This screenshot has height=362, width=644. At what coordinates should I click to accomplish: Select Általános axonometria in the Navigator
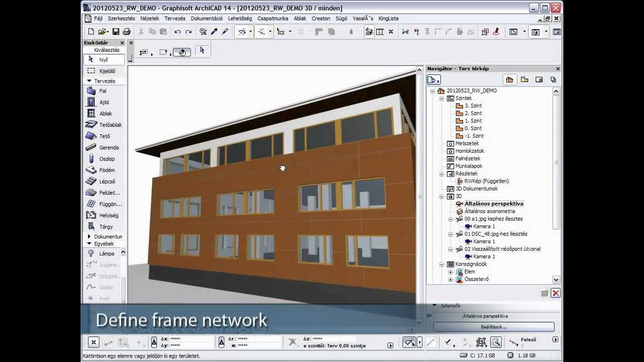[x=490, y=212]
